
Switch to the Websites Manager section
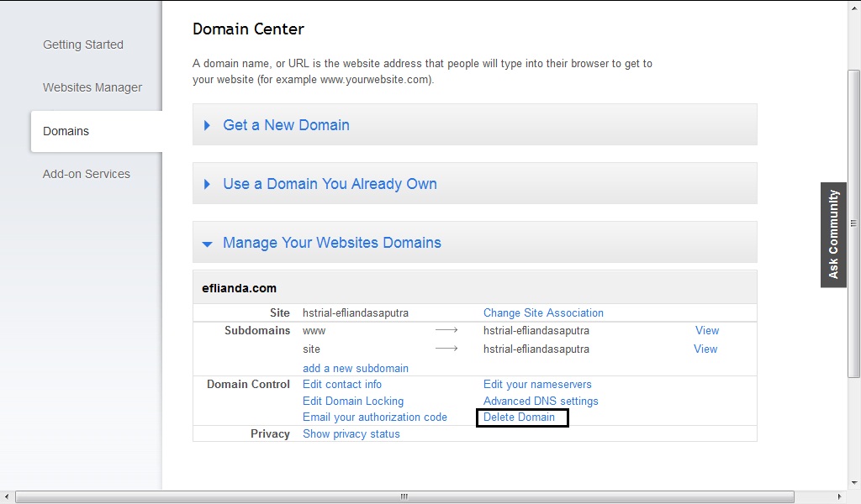point(92,87)
